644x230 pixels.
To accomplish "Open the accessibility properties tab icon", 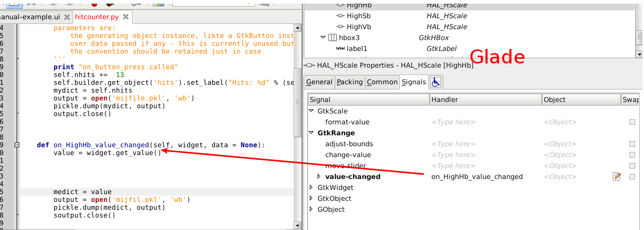I will point(436,82).
